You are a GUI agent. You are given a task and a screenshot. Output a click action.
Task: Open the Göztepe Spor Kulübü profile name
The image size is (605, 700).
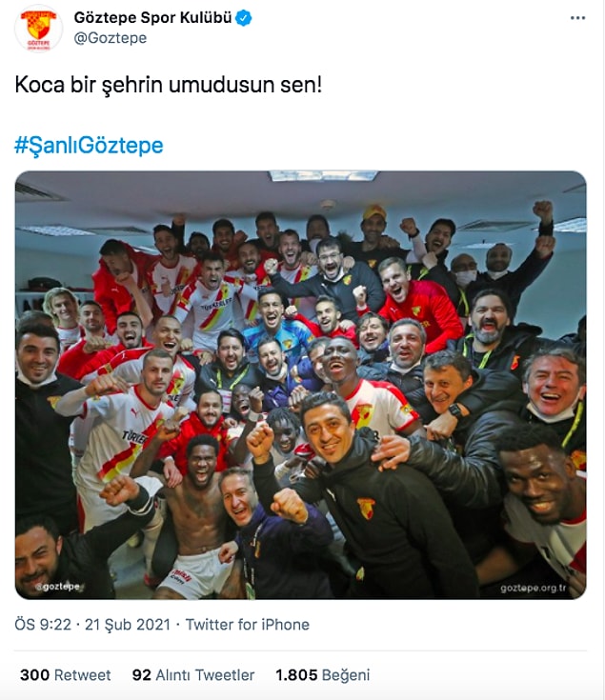[x=152, y=18]
